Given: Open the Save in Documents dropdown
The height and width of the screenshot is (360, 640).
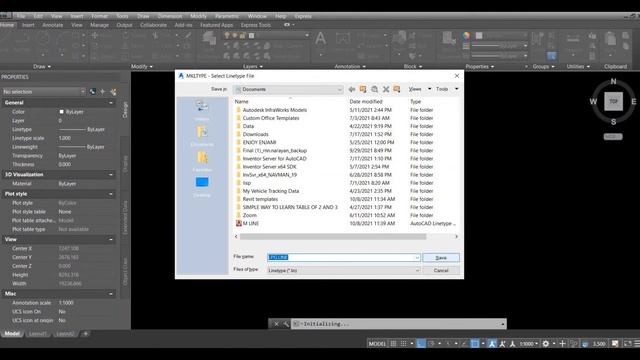Looking at the screenshot, I should click(288, 89).
